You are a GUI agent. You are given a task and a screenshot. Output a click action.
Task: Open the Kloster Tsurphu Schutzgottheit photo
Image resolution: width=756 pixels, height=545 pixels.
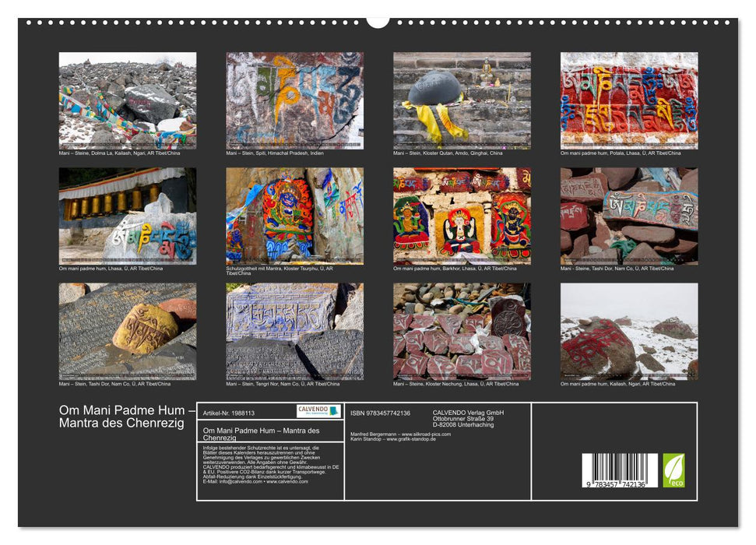tap(294, 216)
